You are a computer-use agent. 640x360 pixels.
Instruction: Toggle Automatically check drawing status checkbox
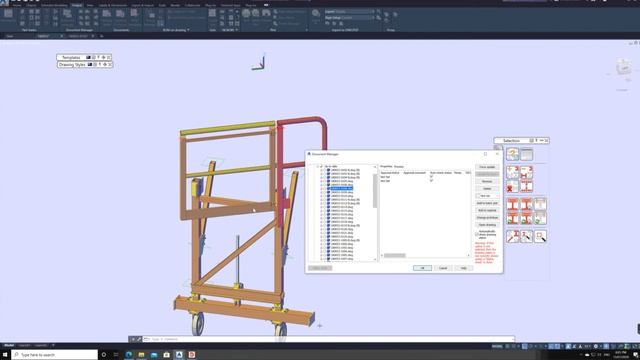(477, 234)
